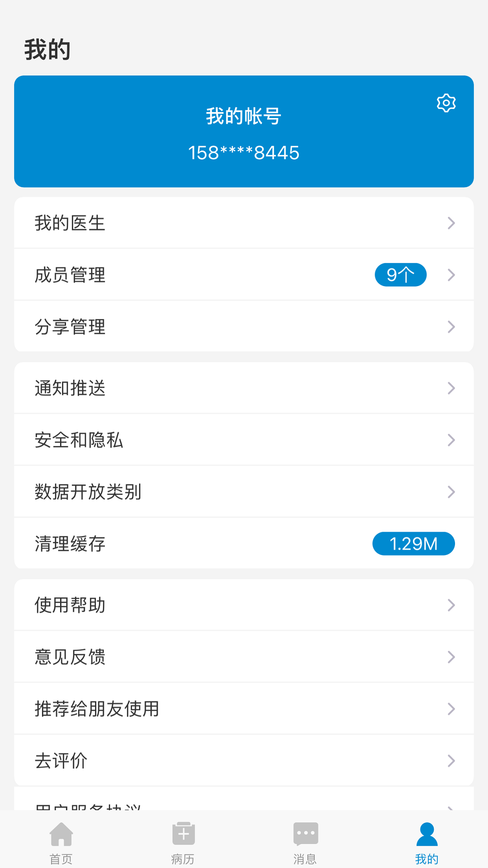The width and height of the screenshot is (488, 868).
Task: Tap the 9个 member count badge
Action: [x=400, y=275]
